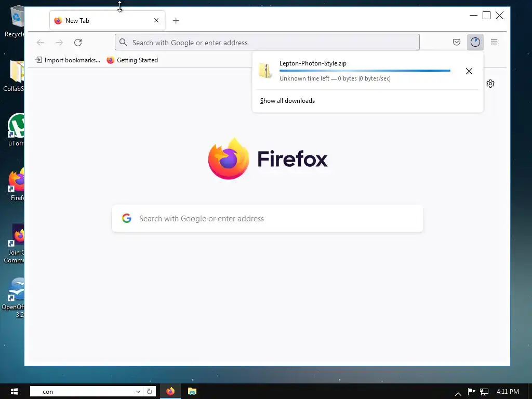Click the address bar field
Viewport: 532px width, 399px height.
click(267, 43)
